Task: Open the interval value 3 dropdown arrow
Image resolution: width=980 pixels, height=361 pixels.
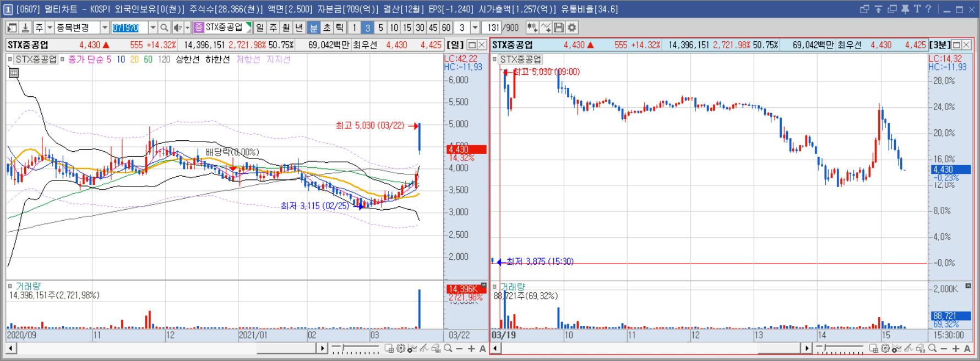Action: [475, 28]
